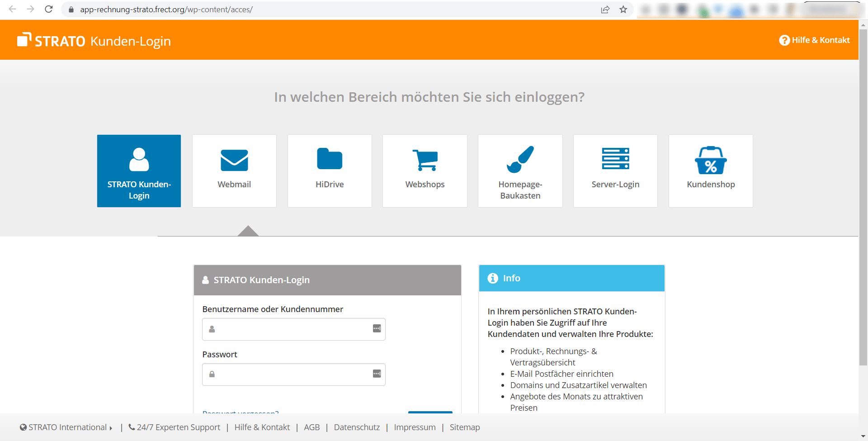Open STRATO International footer menu

[66, 427]
